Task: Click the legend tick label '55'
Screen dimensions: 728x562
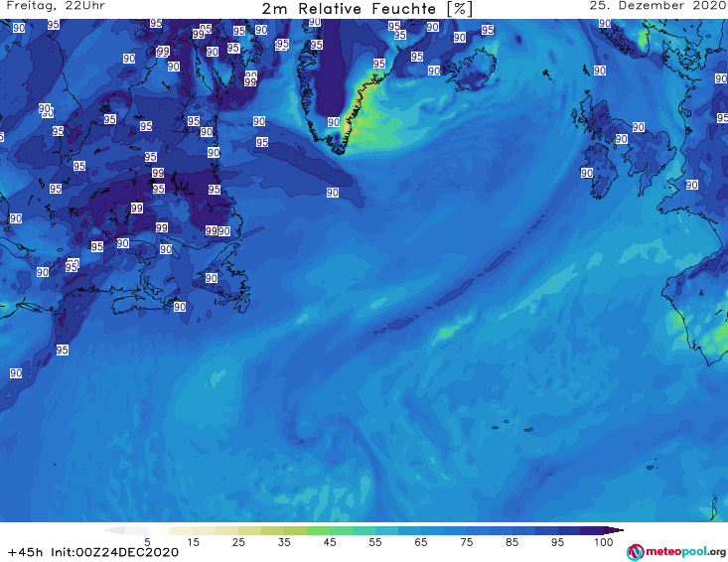Action: [375, 542]
